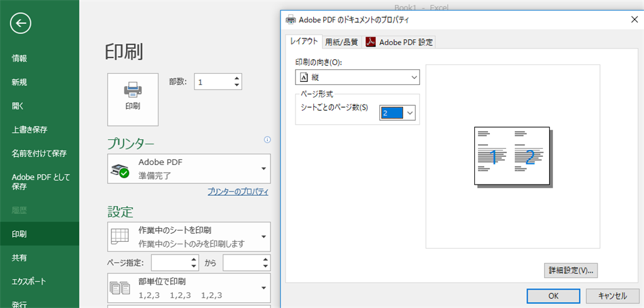Image resolution: width=644 pixels, height=308 pixels.
Task: Increase the ページ指定 start page
Action: coord(194,260)
